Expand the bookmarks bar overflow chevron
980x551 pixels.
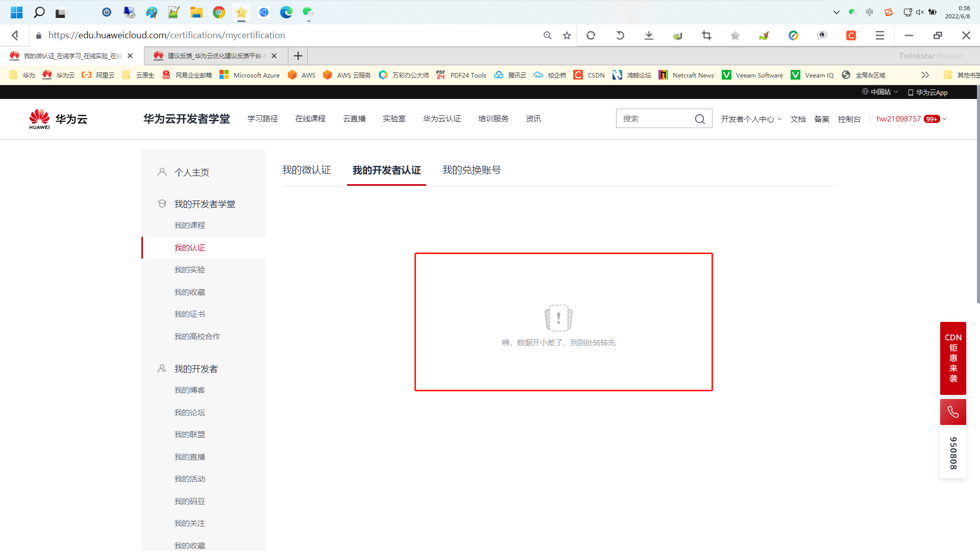(925, 75)
